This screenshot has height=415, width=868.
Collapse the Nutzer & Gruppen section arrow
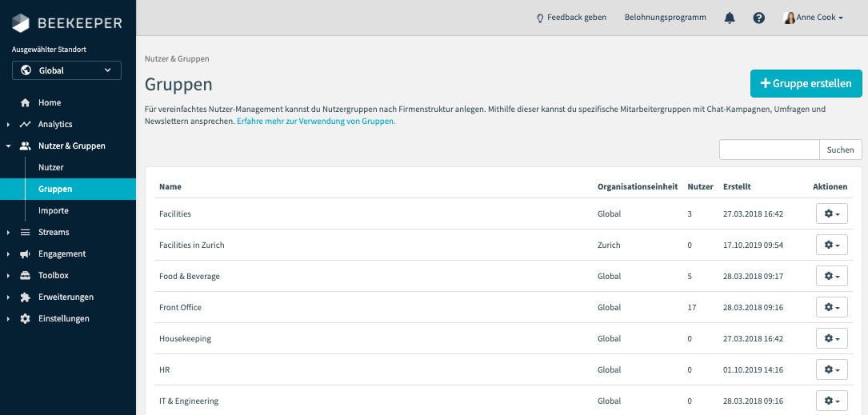click(8, 146)
